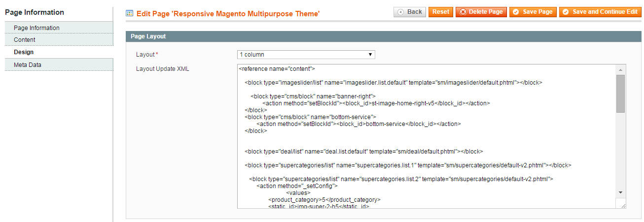Click the 'banner-right' block line

tap(313, 96)
